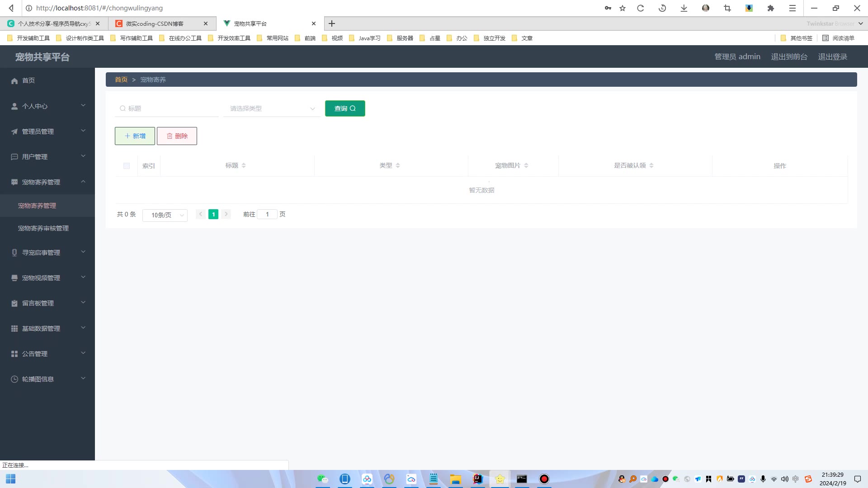
Task: Click the home icon beside 首页
Action: coord(14,81)
